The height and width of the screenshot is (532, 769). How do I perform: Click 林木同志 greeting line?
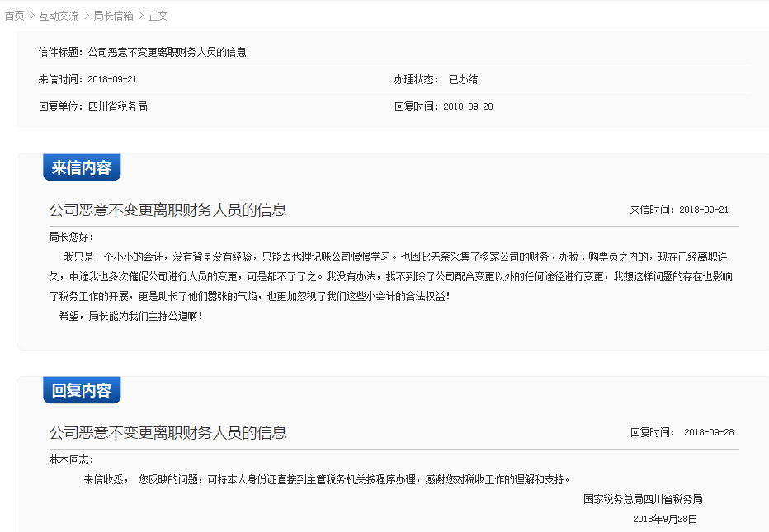(72, 459)
